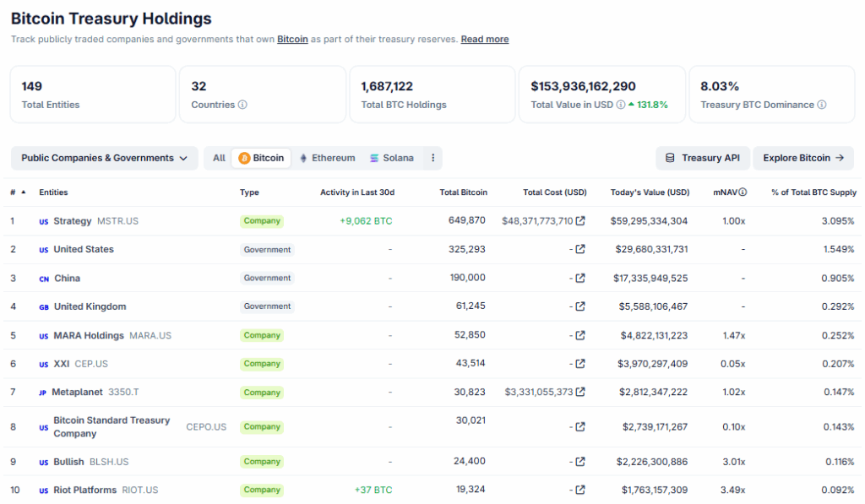Open external link icon in Strategy row
This screenshot has width=865, height=504.
pos(580,220)
